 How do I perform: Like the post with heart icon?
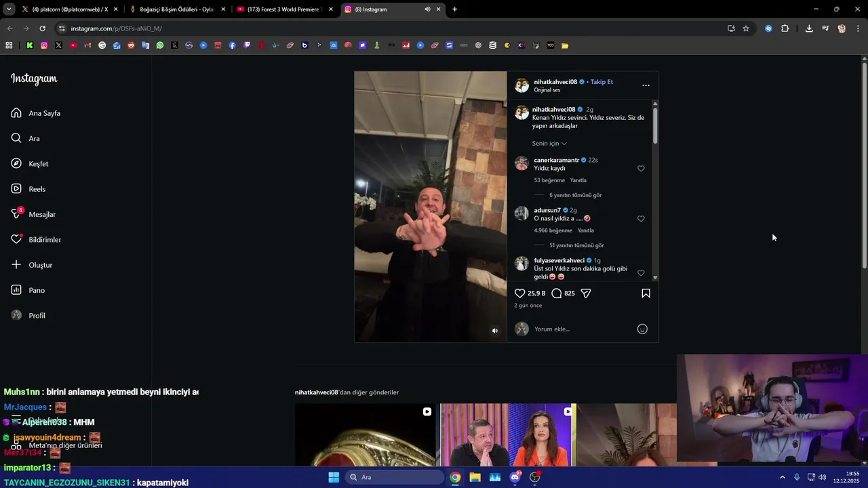(x=520, y=293)
